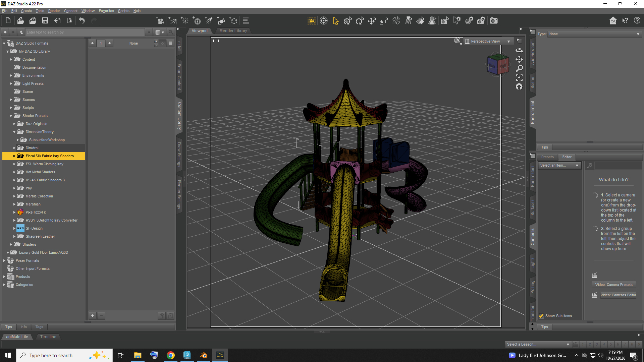Create a new spotlight from the toolbar
The image size is (644, 362).
click(209, 21)
